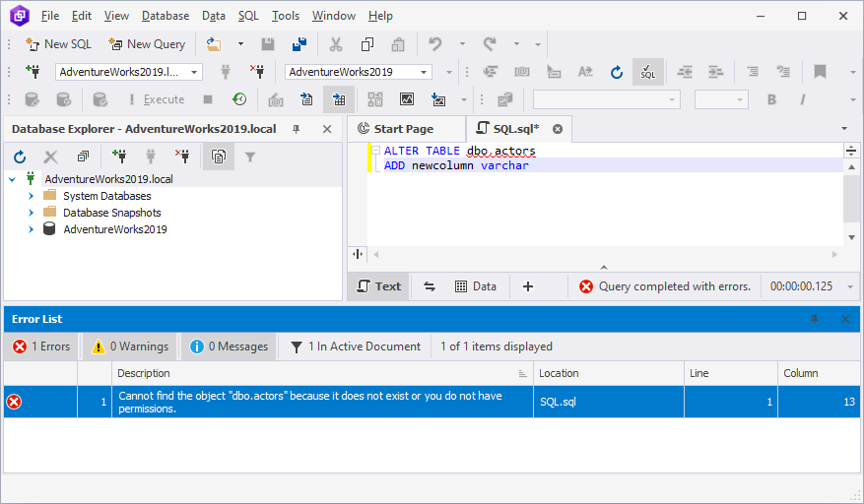864x504 pixels.
Task: Click the swap views arrows icon
Action: pyautogui.click(x=430, y=286)
